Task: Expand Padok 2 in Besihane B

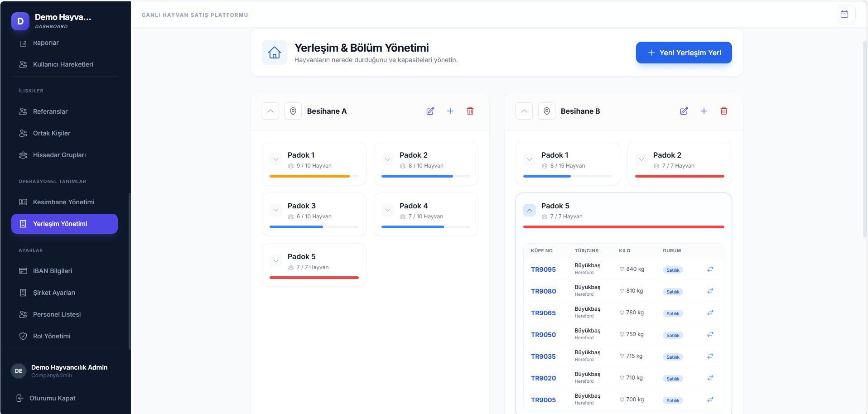Action: point(641,159)
